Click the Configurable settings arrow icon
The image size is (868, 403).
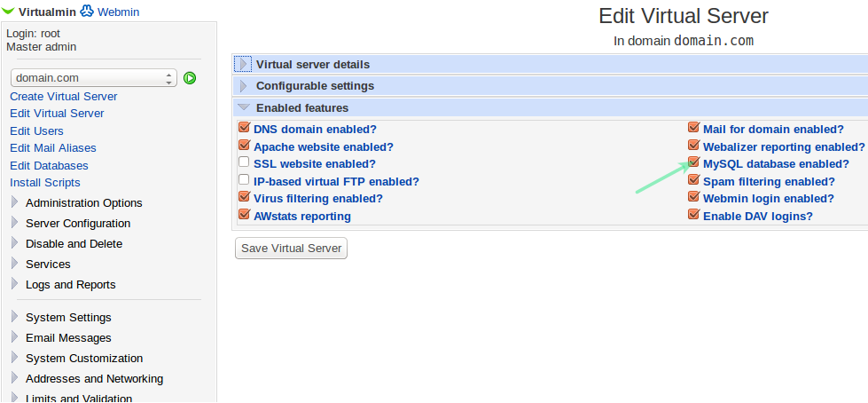click(243, 86)
